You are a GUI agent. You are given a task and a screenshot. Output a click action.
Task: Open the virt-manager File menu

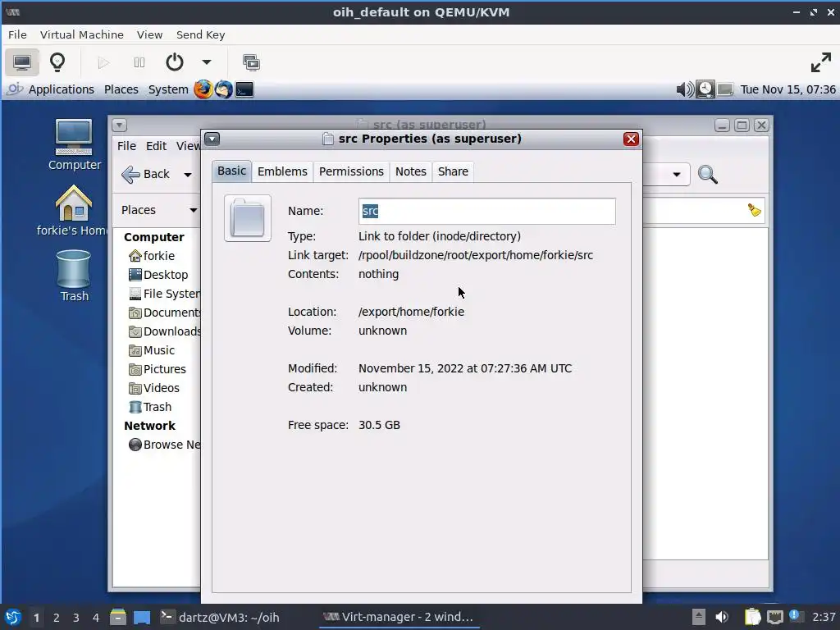17,34
